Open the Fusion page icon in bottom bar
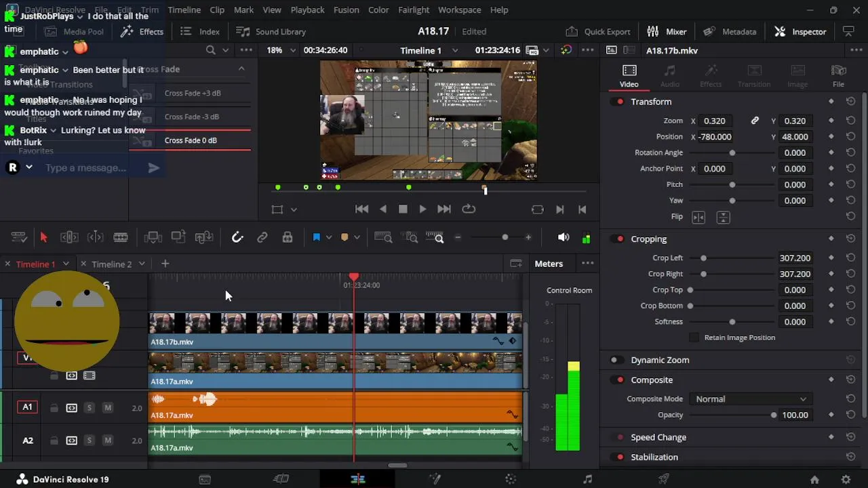Image resolution: width=868 pixels, height=488 pixels. (435, 479)
